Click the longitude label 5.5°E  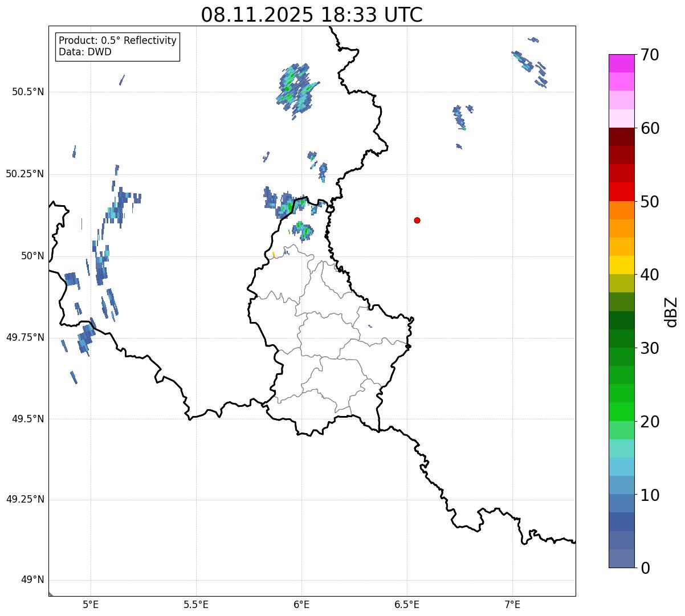point(196,604)
